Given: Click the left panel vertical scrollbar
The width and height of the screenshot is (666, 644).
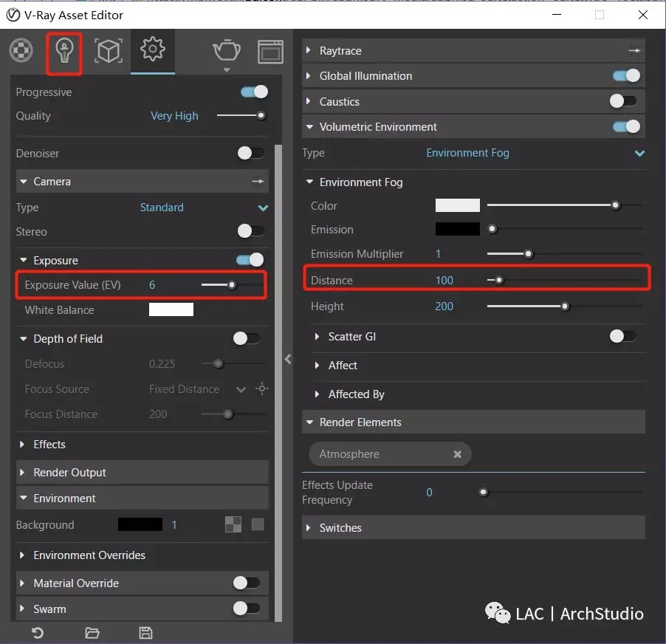Looking at the screenshot, I should click(278, 383).
